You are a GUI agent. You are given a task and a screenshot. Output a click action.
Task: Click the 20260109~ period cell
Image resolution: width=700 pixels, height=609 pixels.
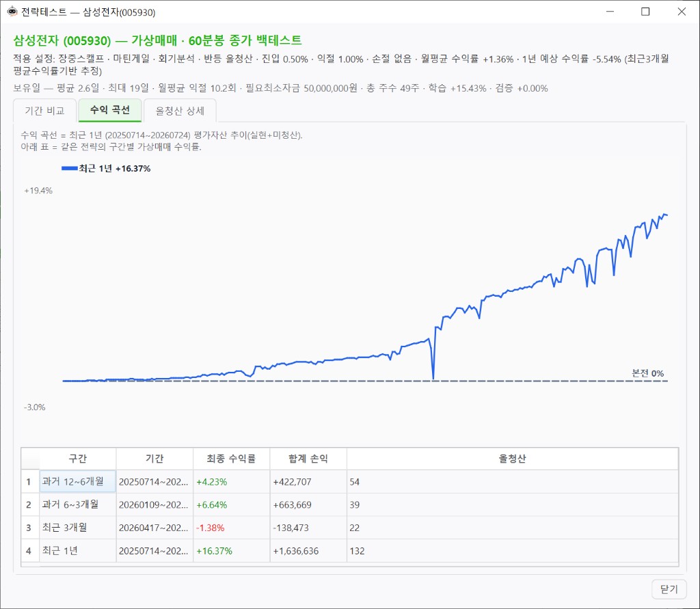point(154,505)
